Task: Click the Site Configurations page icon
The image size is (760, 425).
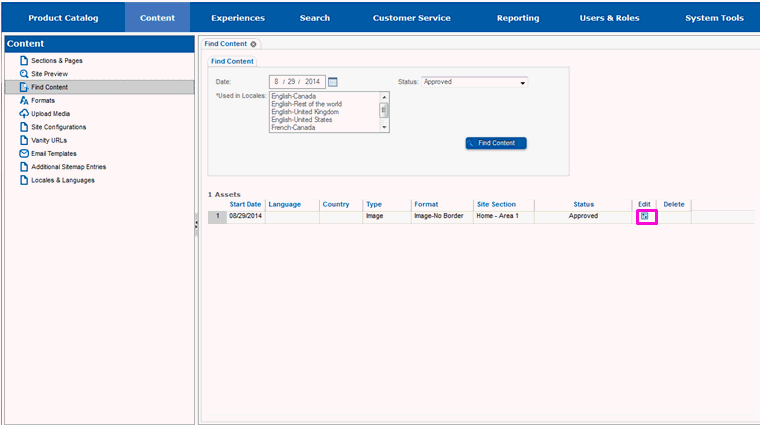Action: 24,127
